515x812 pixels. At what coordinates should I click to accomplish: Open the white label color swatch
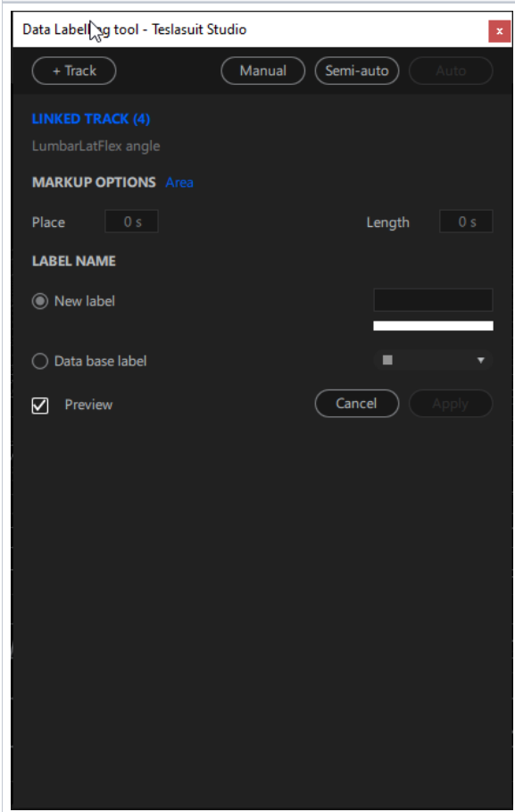[433, 326]
